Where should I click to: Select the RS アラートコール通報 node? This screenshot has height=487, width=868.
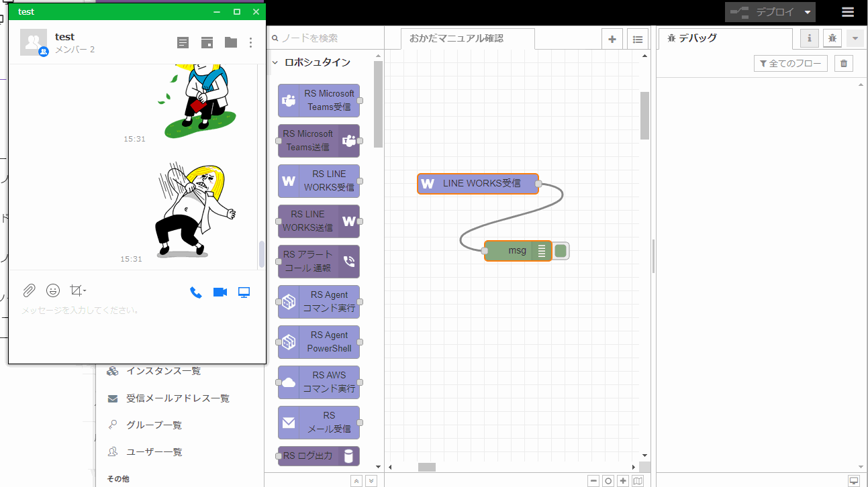point(319,262)
